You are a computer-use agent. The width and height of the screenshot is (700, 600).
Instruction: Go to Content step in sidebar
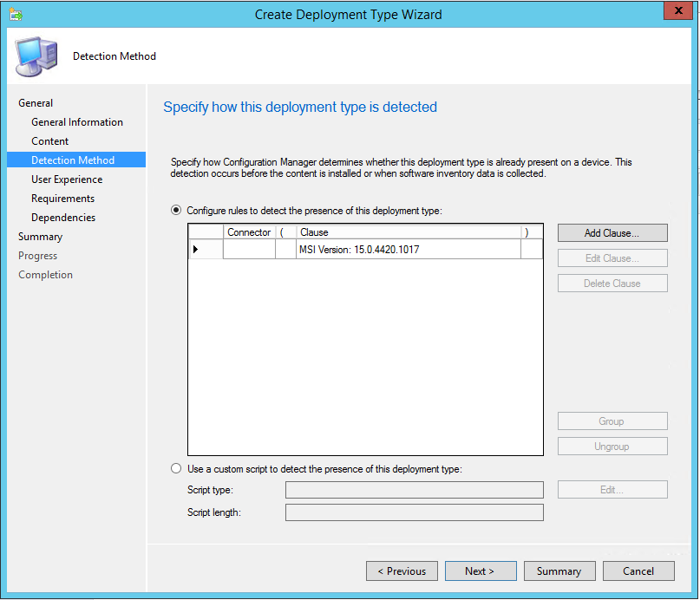pos(50,141)
